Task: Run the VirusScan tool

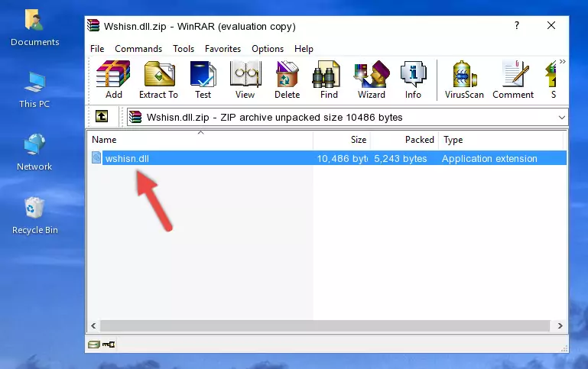Action: [x=464, y=79]
